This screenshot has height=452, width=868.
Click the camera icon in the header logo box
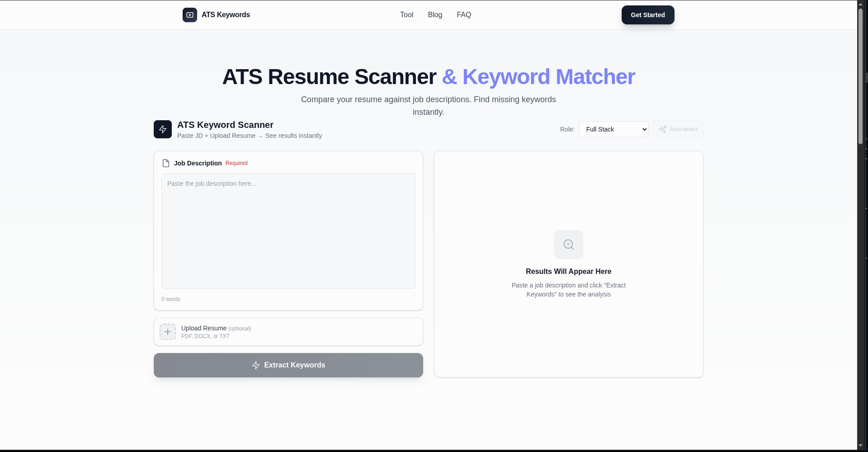tap(189, 14)
